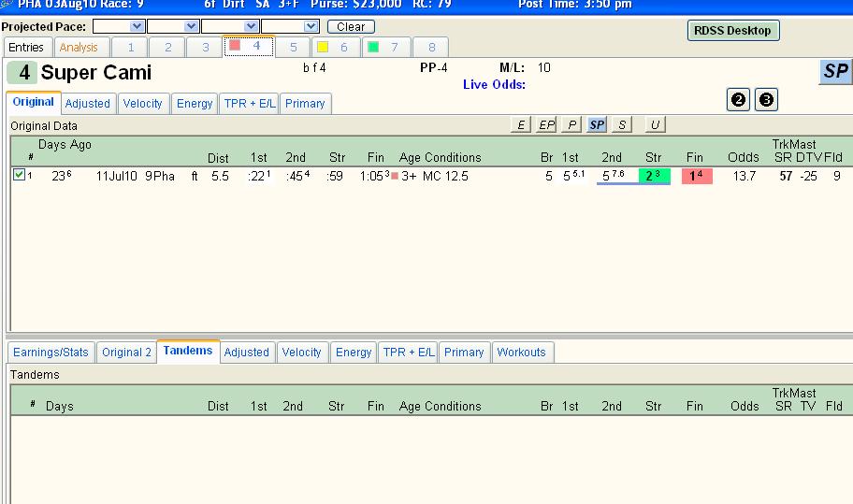The image size is (853, 504).
Task: Click the green number 4 horse badge
Action: pos(22,72)
